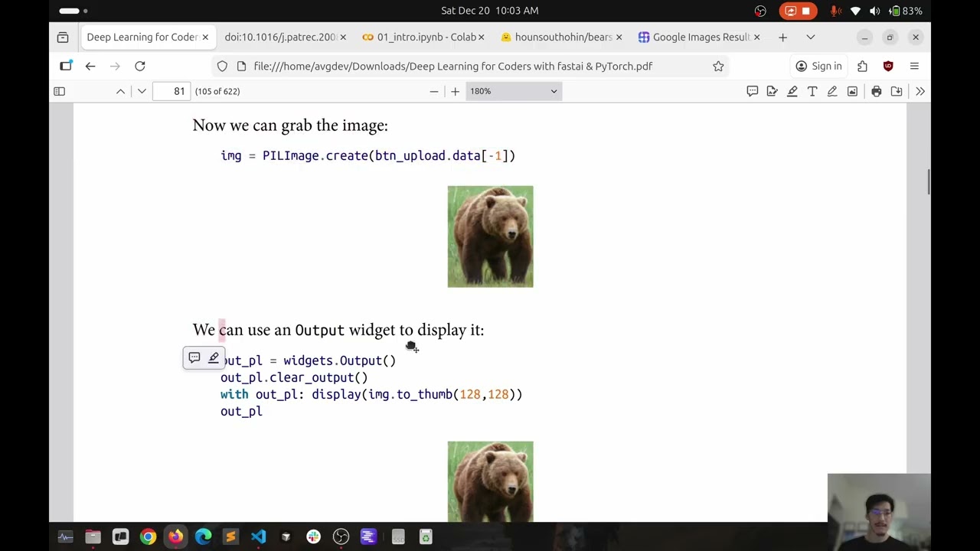Toggle the PDF viewer sidebar

pos(59,91)
